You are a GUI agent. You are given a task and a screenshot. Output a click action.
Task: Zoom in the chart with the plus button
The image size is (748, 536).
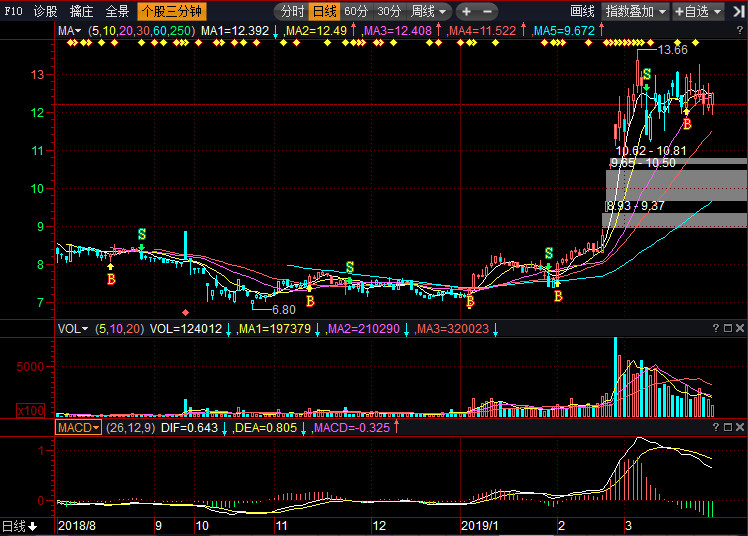[466, 11]
